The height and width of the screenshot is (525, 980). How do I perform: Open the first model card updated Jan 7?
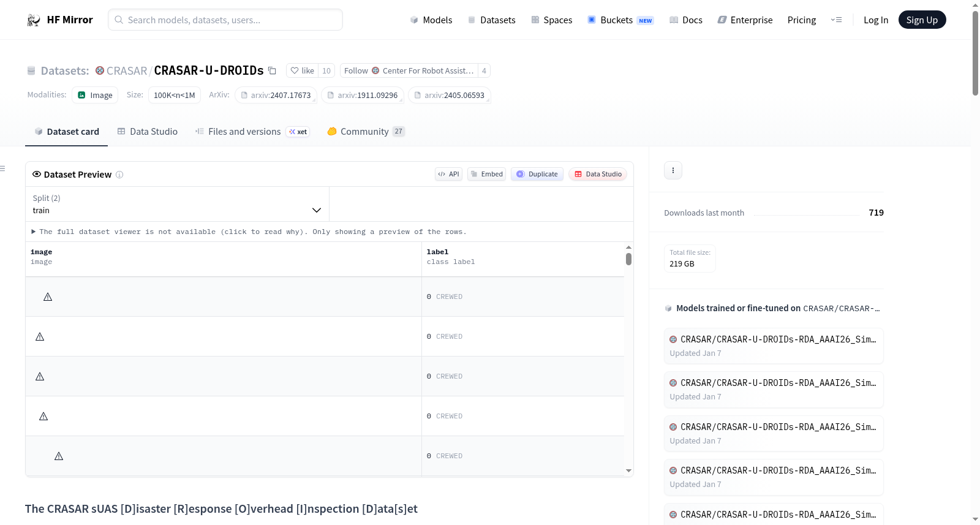tap(774, 346)
